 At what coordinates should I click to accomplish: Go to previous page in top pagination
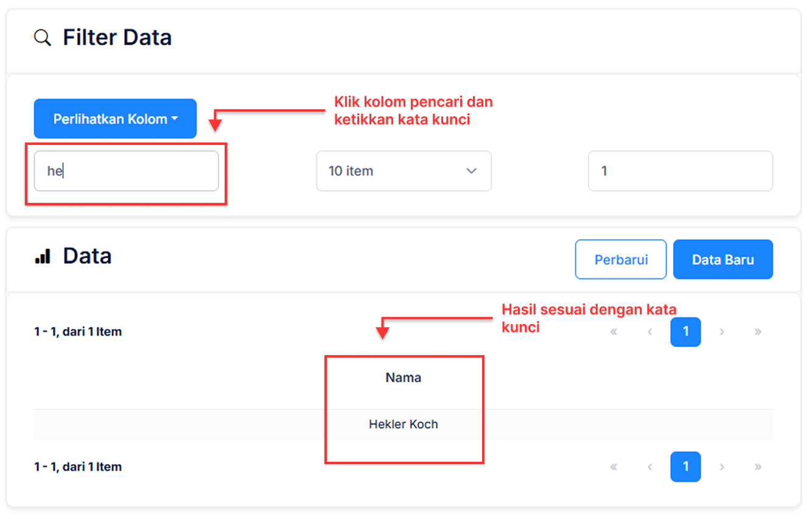[x=650, y=332]
